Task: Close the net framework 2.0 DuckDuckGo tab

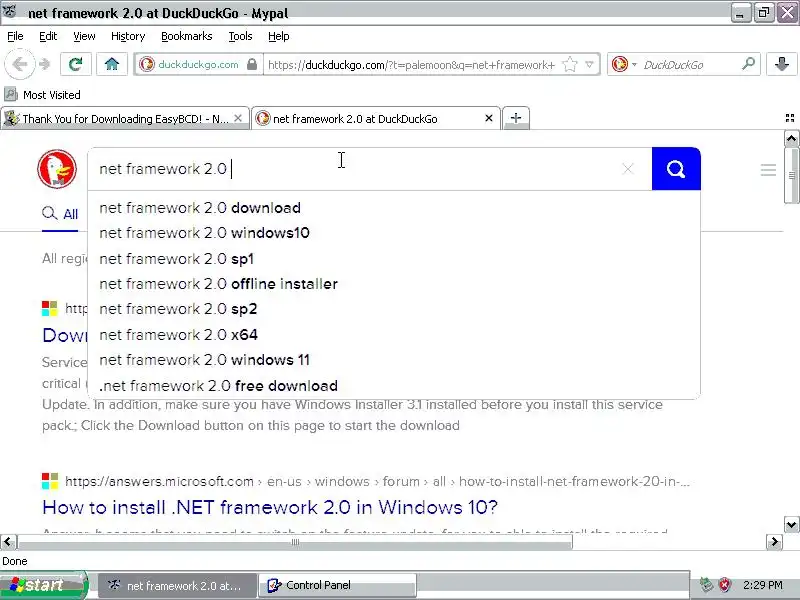Action: point(489,118)
